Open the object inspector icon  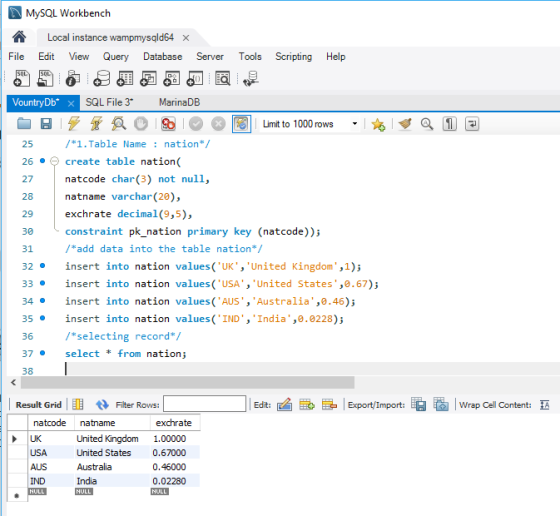pyautogui.click(x=73, y=78)
